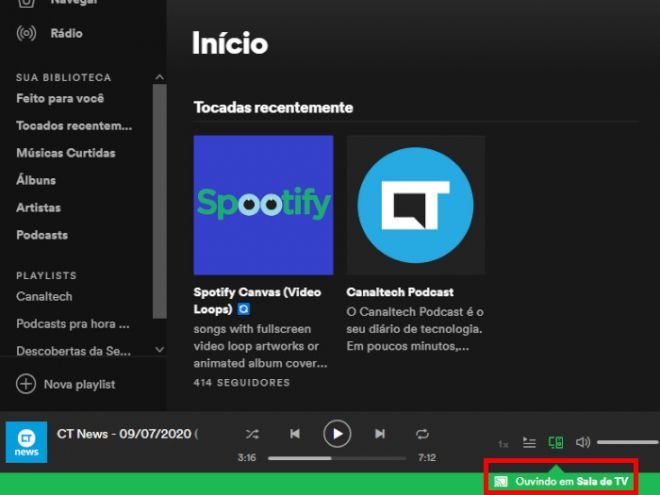Image resolution: width=660 pixels, height=495 pixels.
Task: Click the playback progress bar
Action: (x=337, y=458)
